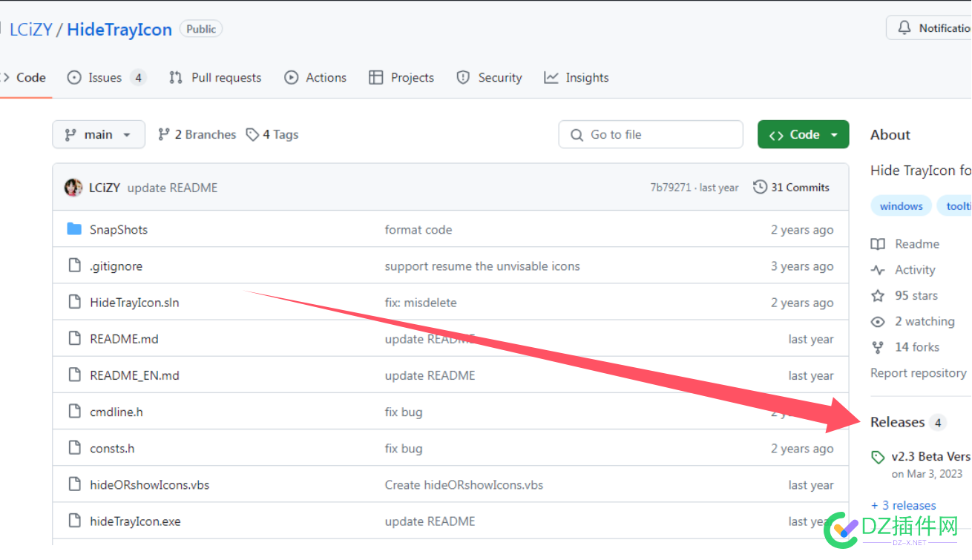972x560 pixels.
Task: Open the LCiZY commit author link
Action: 105,188
